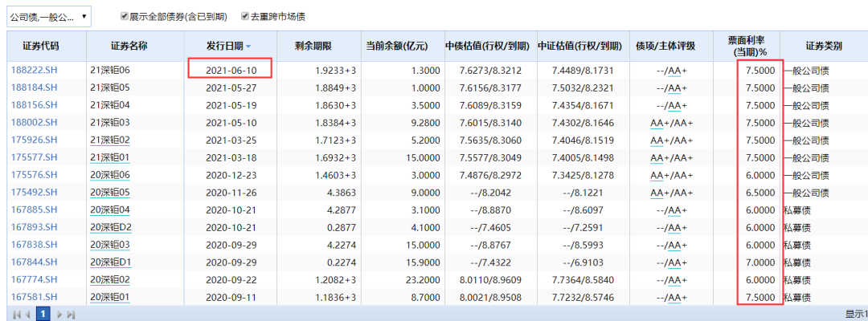
Task: Click the sort arrow beside 发行日期
Action: pos(248,47)
